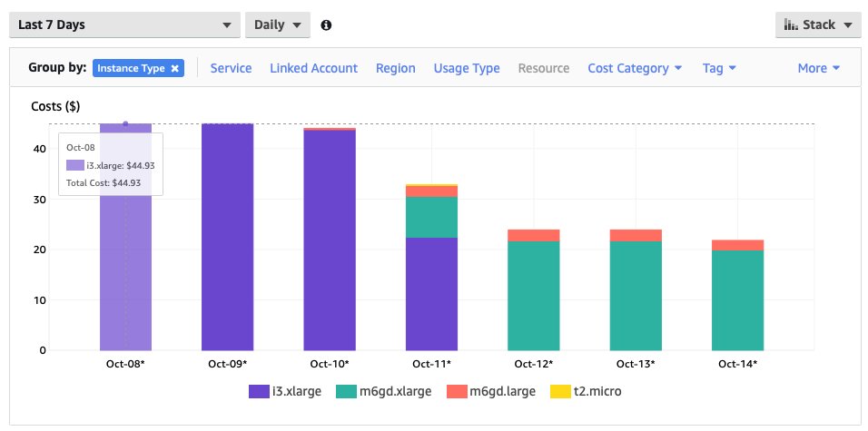Click the info icon beside Daily

[326, 25]
